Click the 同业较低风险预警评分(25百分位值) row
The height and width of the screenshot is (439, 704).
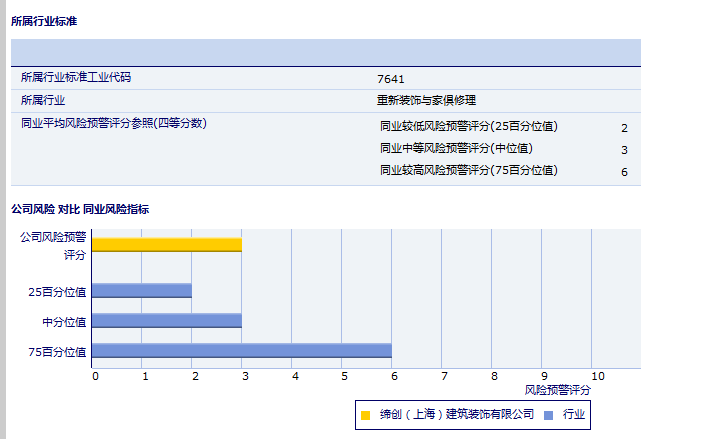tap(468, 126)
